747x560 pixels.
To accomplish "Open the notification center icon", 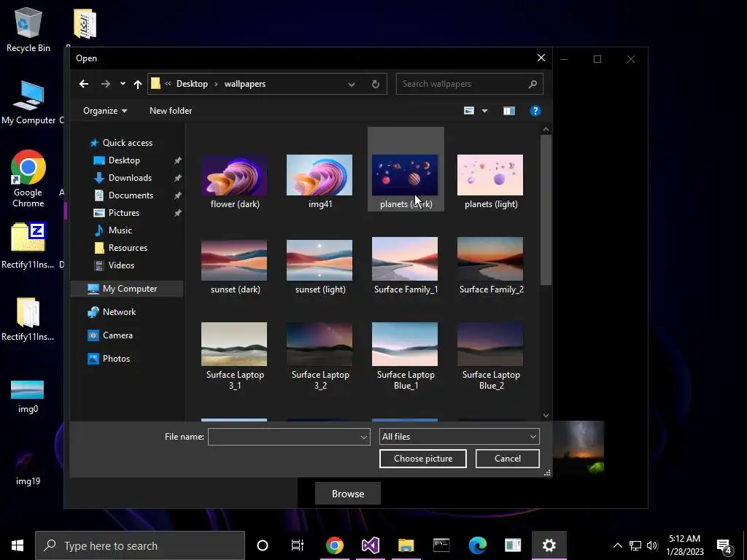I will [724, 545].
